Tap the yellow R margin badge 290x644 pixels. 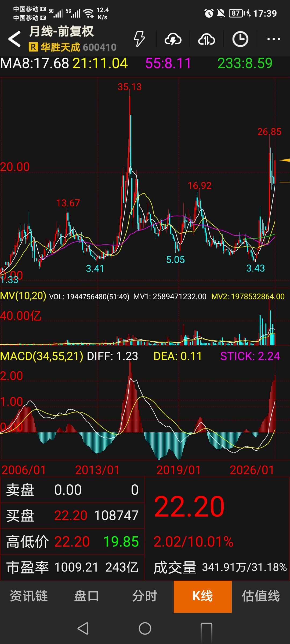tap(33, 47)
